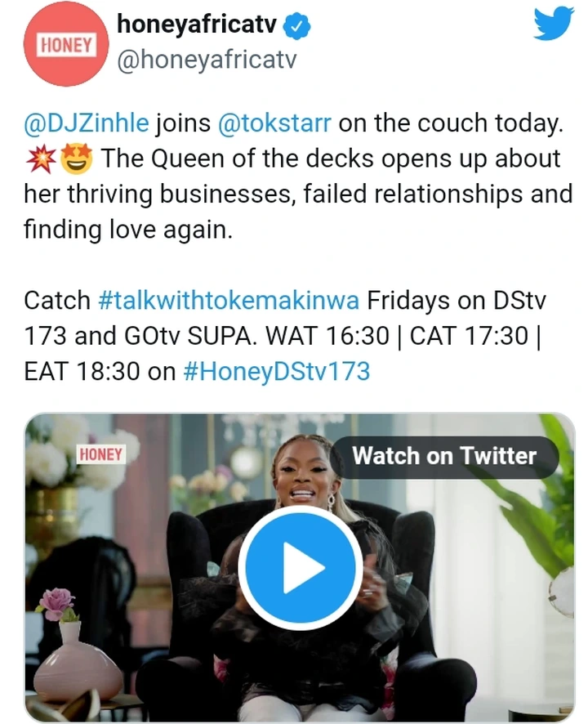The height and width of the screenshot is (724, 588).
Task: Click the star-eyes emoji in tweet
Action: point(77,159)
